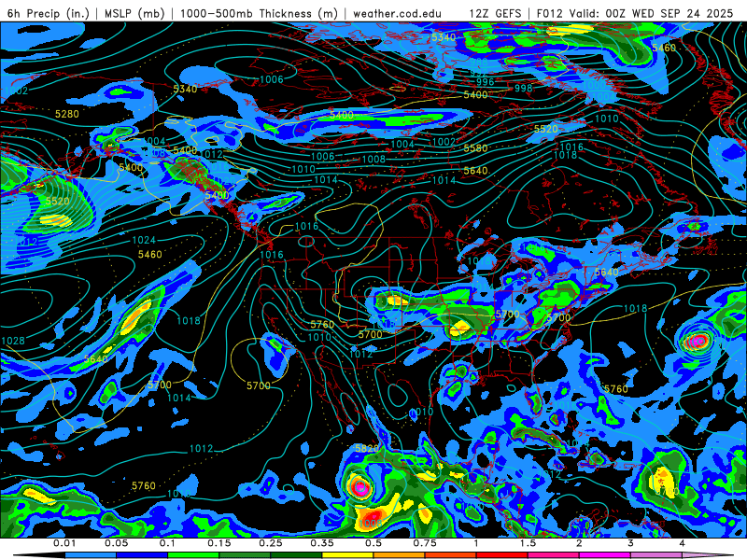Click the hurricane precipitation core off Mexico's Pacific coast
The height and width of the screenshot is (560, 747).
360,486
